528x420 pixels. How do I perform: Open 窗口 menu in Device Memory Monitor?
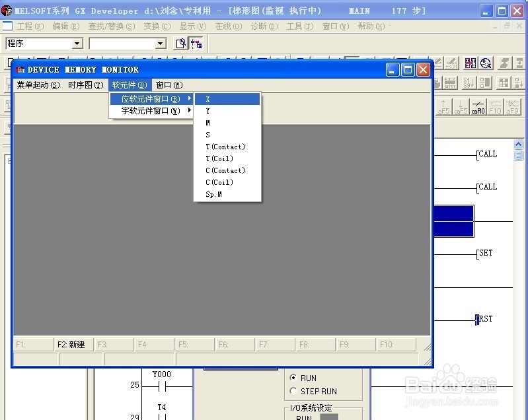click(x=169, y=85)
